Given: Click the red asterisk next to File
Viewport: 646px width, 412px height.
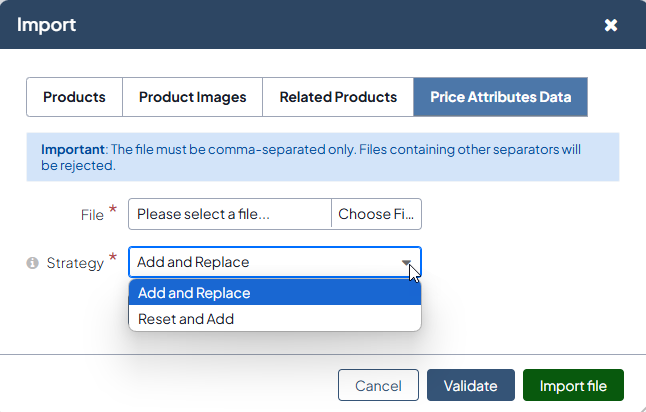Looking at the screenshot, I should click(x=113, y=210).
